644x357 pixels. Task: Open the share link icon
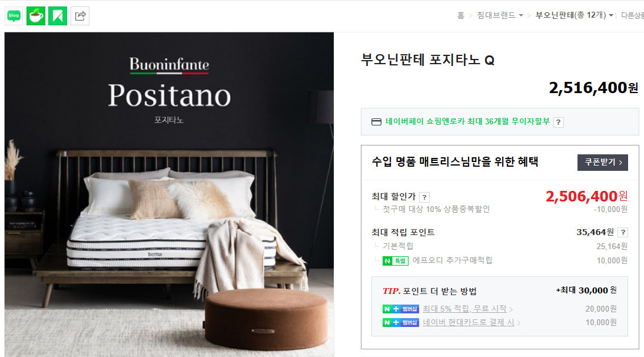80,16
